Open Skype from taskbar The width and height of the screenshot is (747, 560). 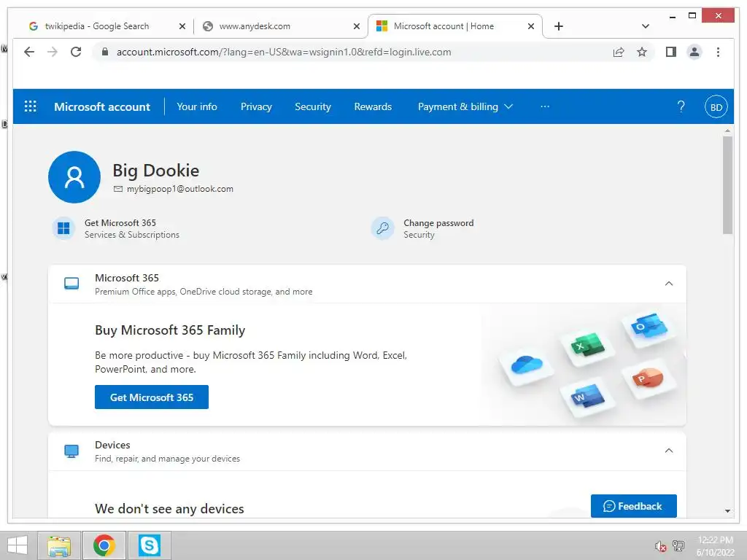[149, 545]
